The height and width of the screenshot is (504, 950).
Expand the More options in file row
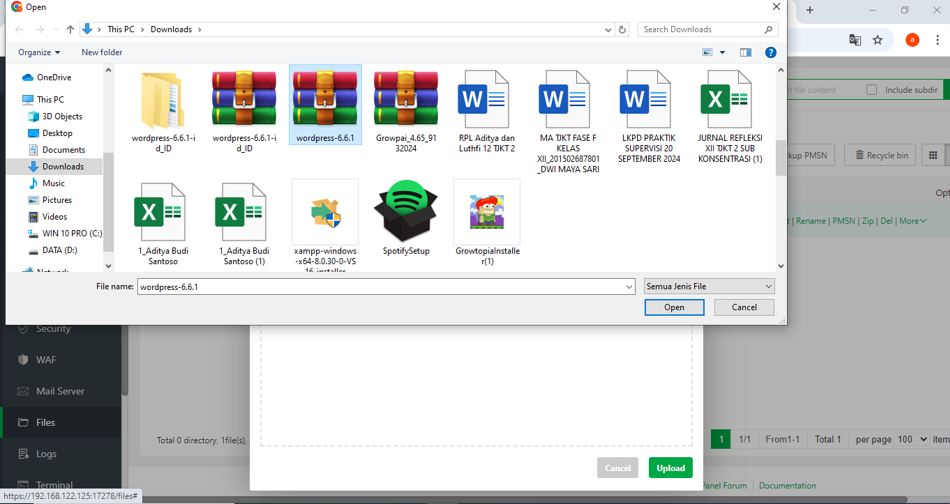pyautogui.click(x=912, y=221)
